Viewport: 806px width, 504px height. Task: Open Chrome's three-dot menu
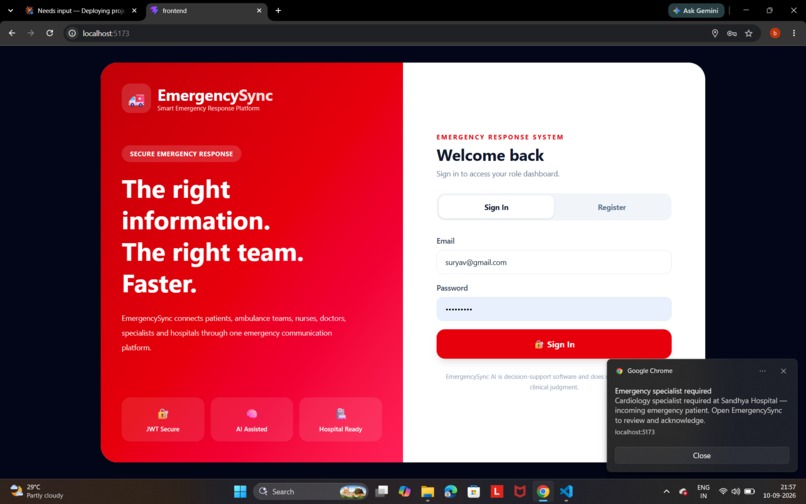(794, 33)
